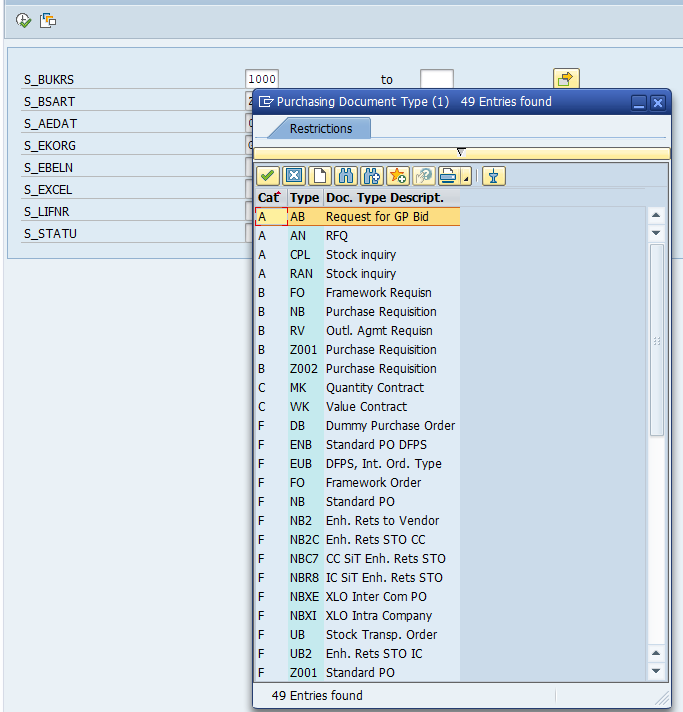This screenshot has height=712, width=683.
Task: Select 'Enh. Rets to Vendor' row
Action: [x=358, y=521]
